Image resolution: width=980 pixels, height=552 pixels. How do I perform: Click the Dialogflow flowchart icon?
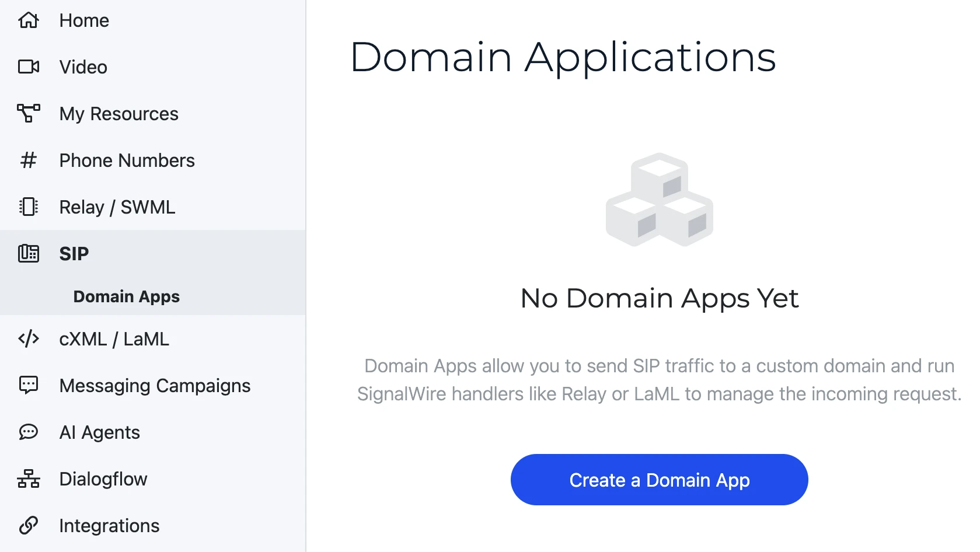tap(28, 478)
